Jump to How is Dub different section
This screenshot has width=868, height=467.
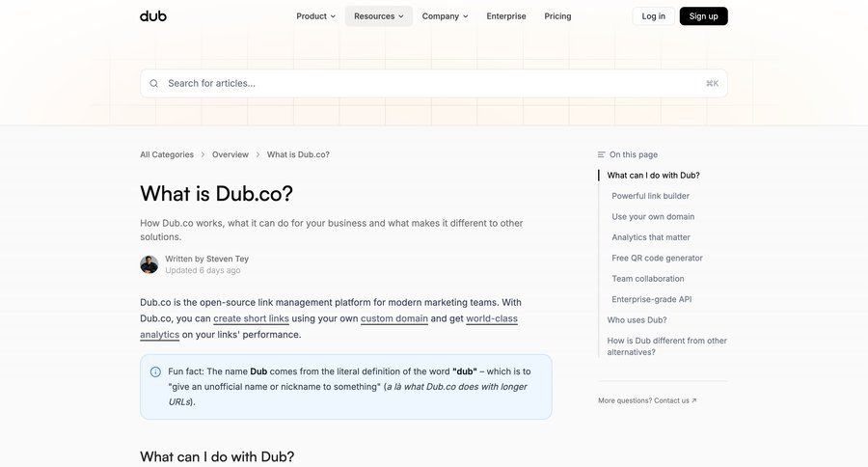pos(666,346)
